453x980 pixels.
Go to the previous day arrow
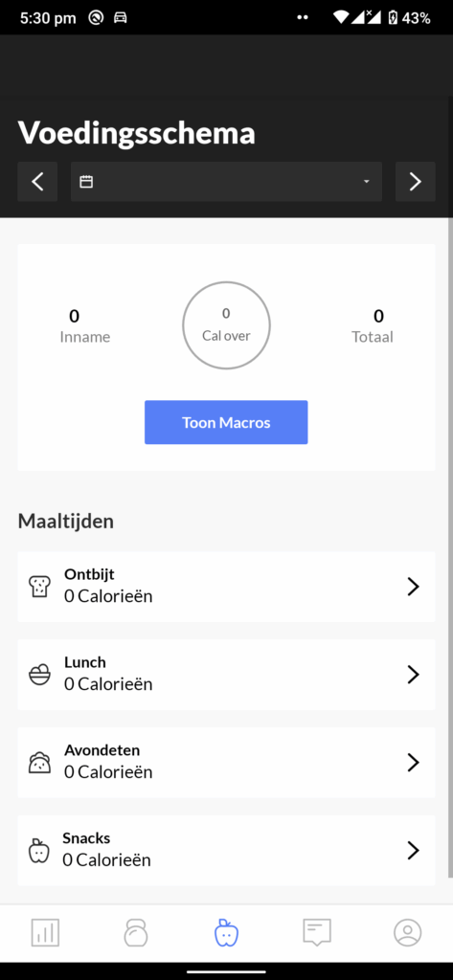pos(37,181)
